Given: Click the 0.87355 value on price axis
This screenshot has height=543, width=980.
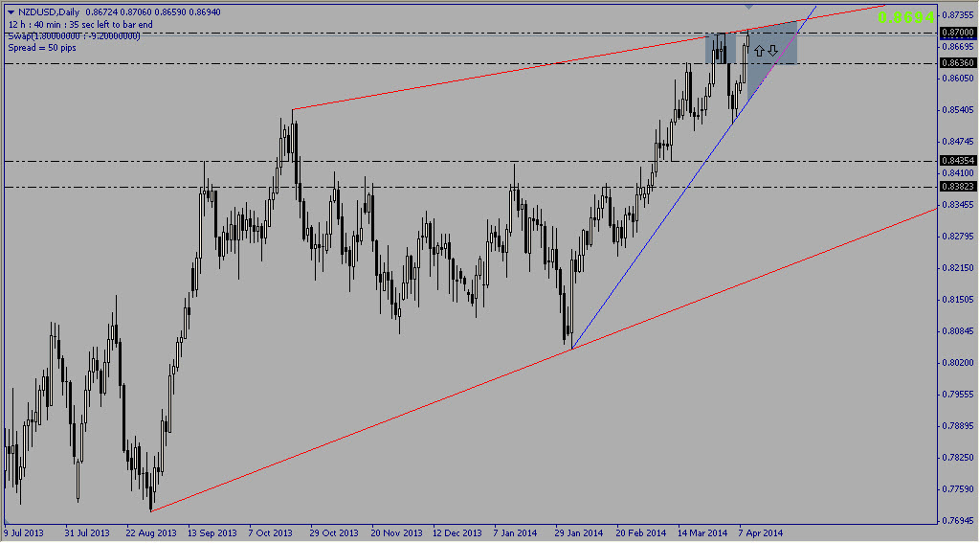Looking at the screenshot, I should coord(957,16).
